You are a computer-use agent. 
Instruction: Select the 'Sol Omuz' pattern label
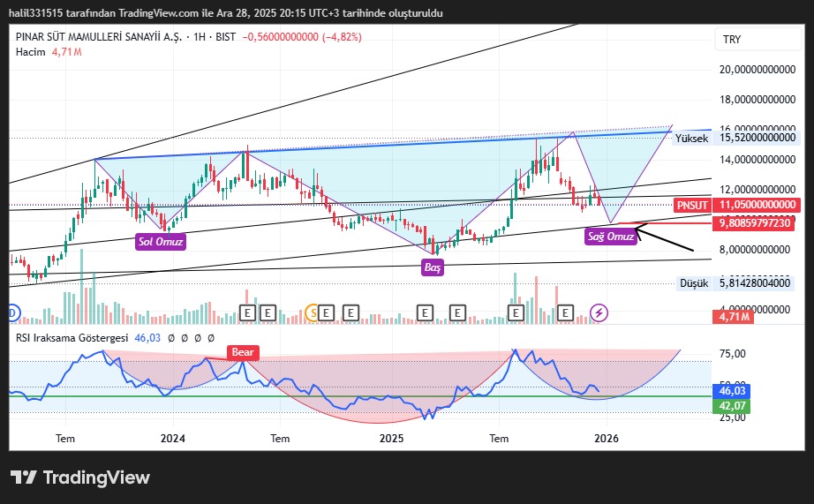click(161, 241)
